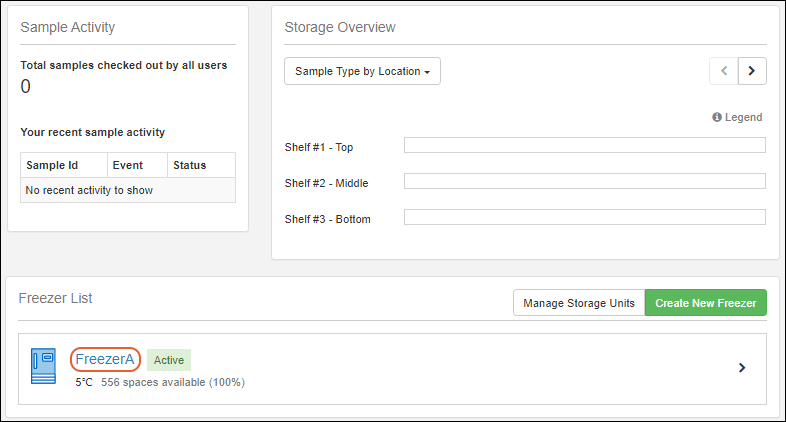Go to previous storage overview page
786x422 pixels.
(x=724, y=72)
